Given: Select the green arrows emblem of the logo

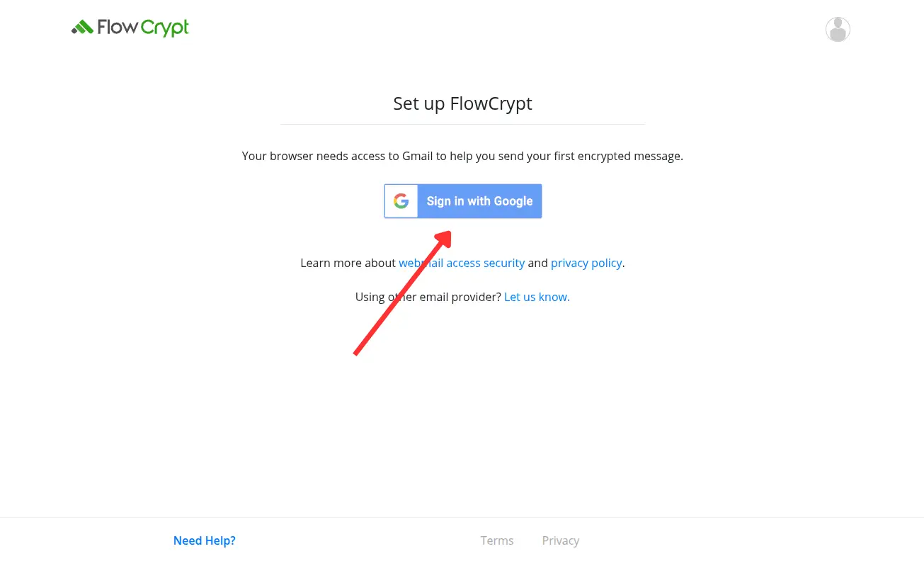Looking at the screenshot, I should tap(82, 28).
